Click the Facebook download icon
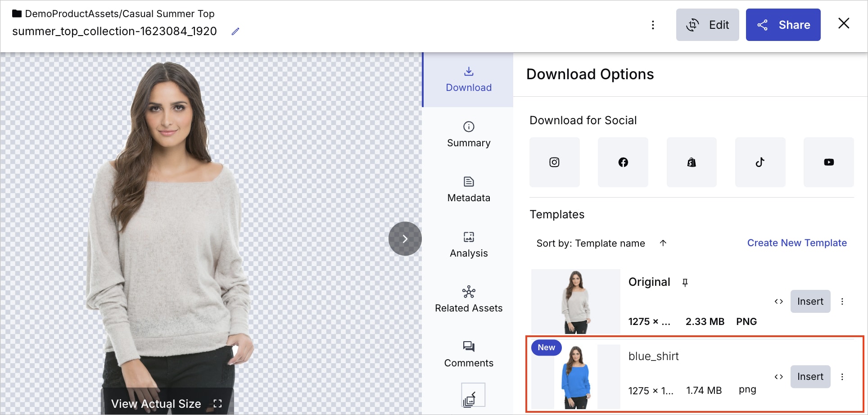 623,162
